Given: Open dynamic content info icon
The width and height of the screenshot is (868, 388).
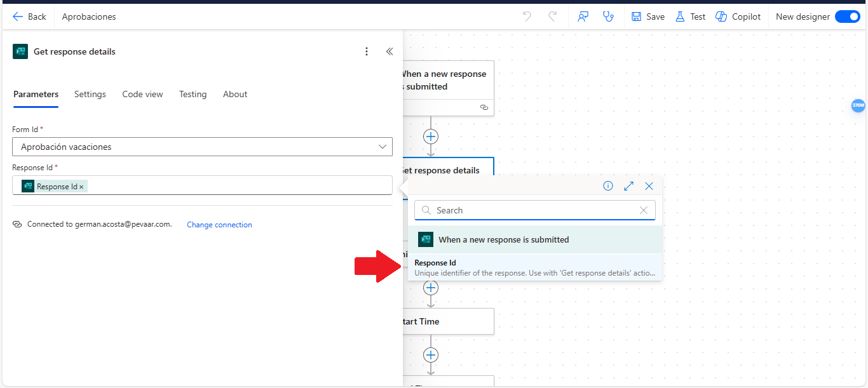Looking at the screenshot, I should pyautogui.click(x=608, y=186).
